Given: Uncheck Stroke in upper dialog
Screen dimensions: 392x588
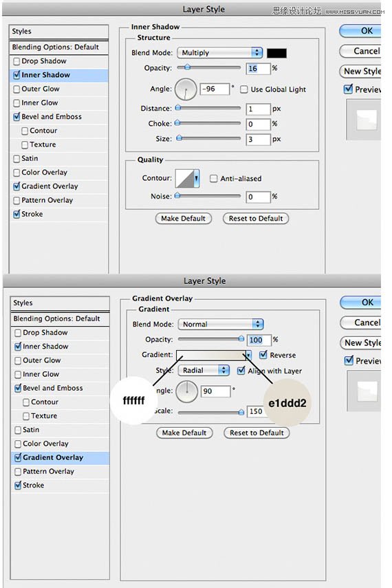Looking at the screenshot, I should point(17,214).
